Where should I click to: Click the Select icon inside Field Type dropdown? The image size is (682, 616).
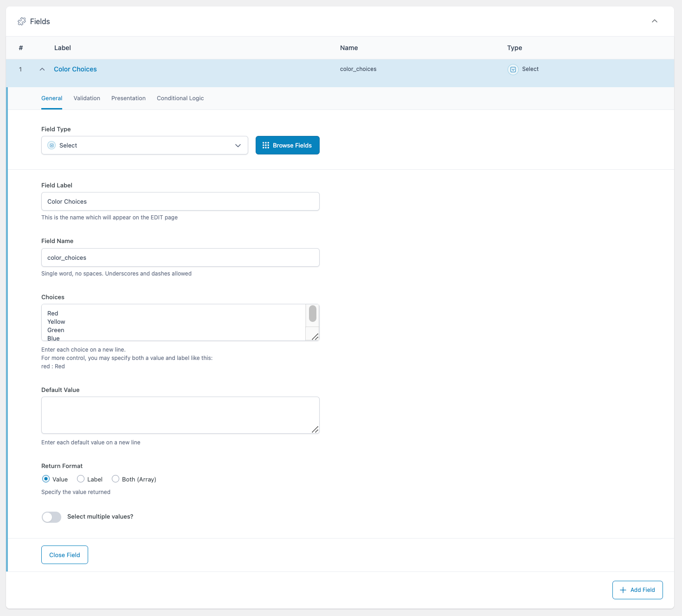(51, 145)
